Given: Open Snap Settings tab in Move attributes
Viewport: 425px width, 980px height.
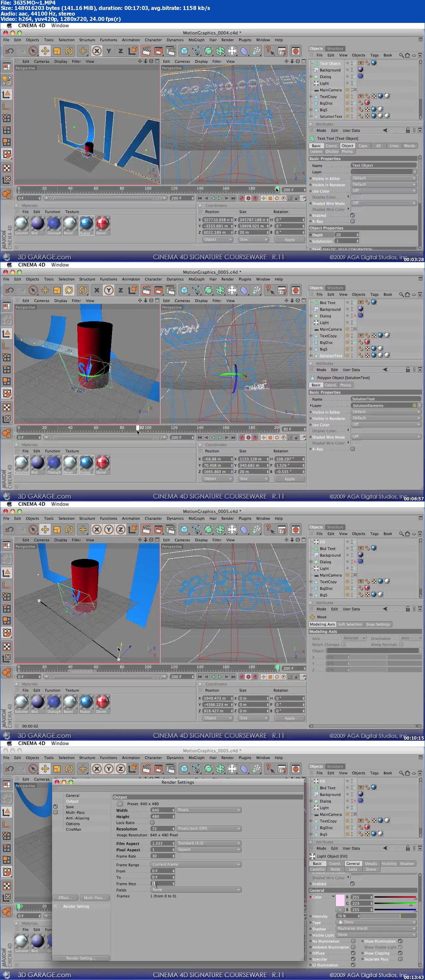Looking at the screenshot, I should coord(378,624).
